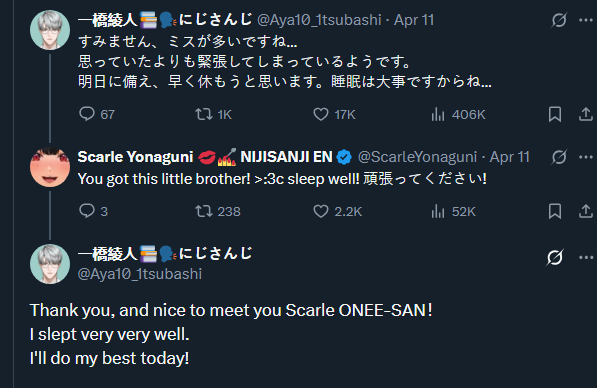Open Scarle Yonaguni's profile name link
This screenshot has width=597, height=388.
[135, 157]
